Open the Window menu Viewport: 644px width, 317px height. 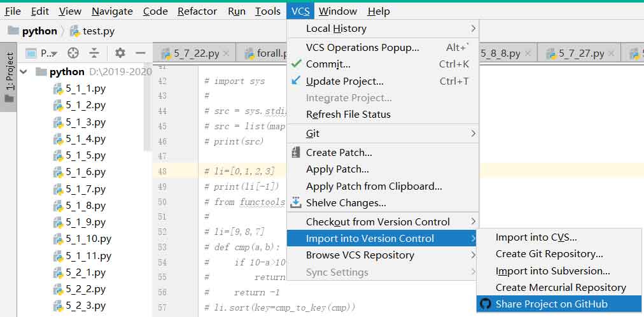point(338,11)
